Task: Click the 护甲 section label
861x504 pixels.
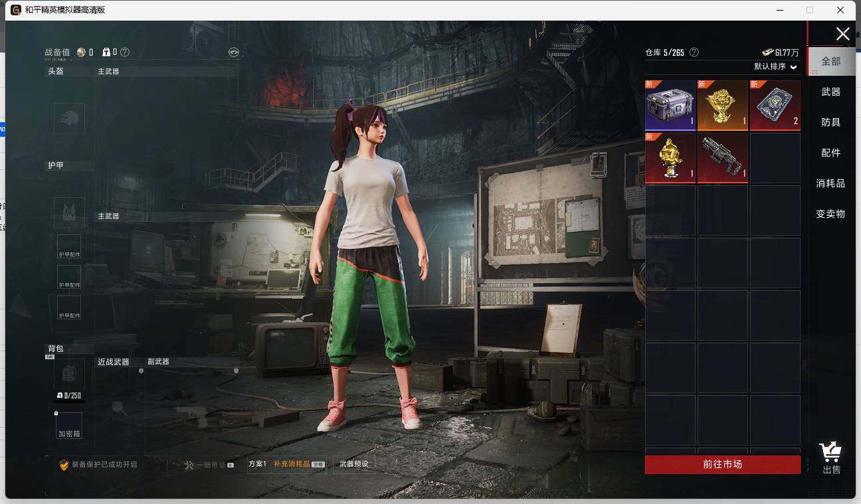Action: [x=56, y=165]
